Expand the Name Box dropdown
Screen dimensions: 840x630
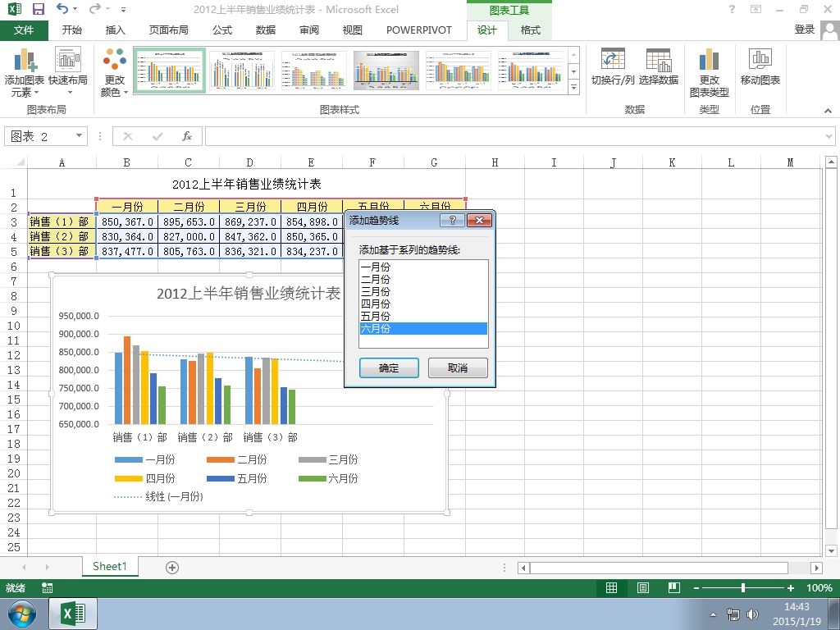point(79,135)
